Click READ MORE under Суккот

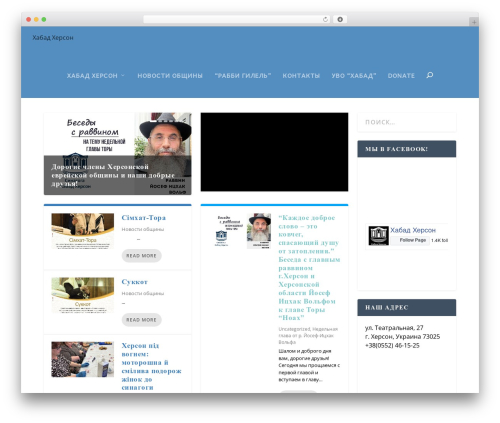coord(141,320)
